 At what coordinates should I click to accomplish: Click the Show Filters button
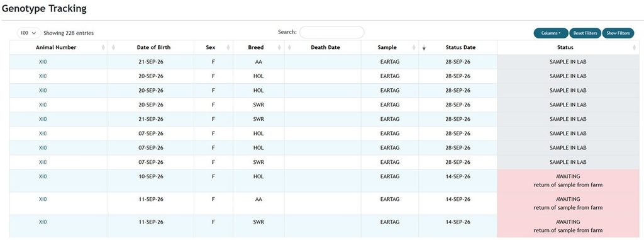click(618, 33)
